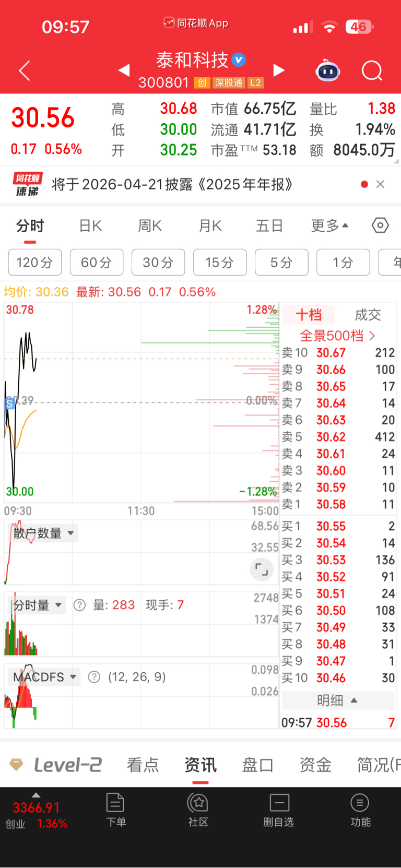The width and height of the screenshot is (401, 868).
Task: Select the 30分 period button
Action: coord(158,262)
